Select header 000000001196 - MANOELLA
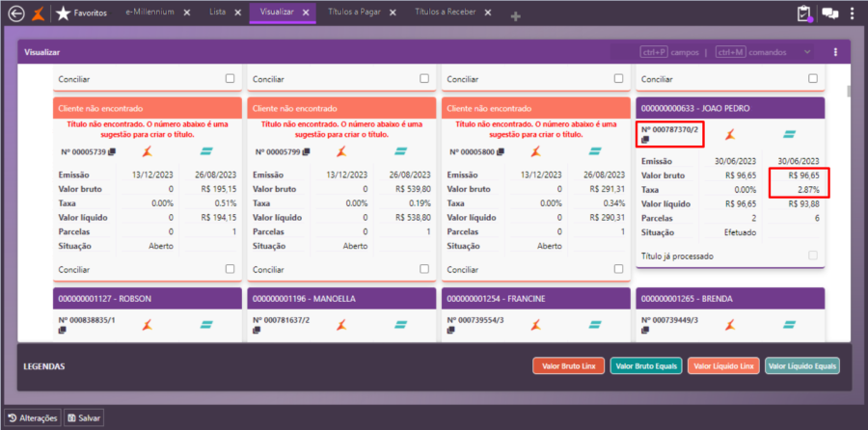The height and width of the screenshot is (430, 868). pos(341,298)
